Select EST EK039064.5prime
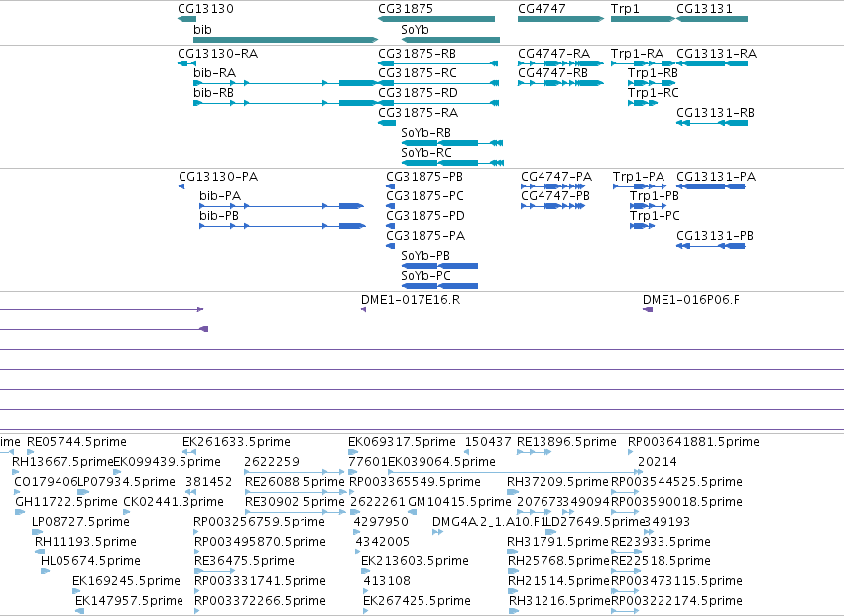The width and height of the screenshot is (844, 616). (442, 462)
